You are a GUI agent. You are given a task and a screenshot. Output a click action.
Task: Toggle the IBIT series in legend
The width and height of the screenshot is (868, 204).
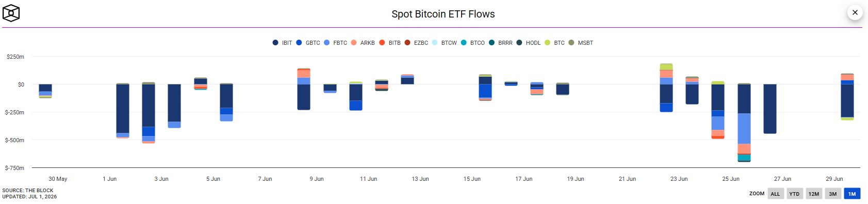tap(282, 43)
